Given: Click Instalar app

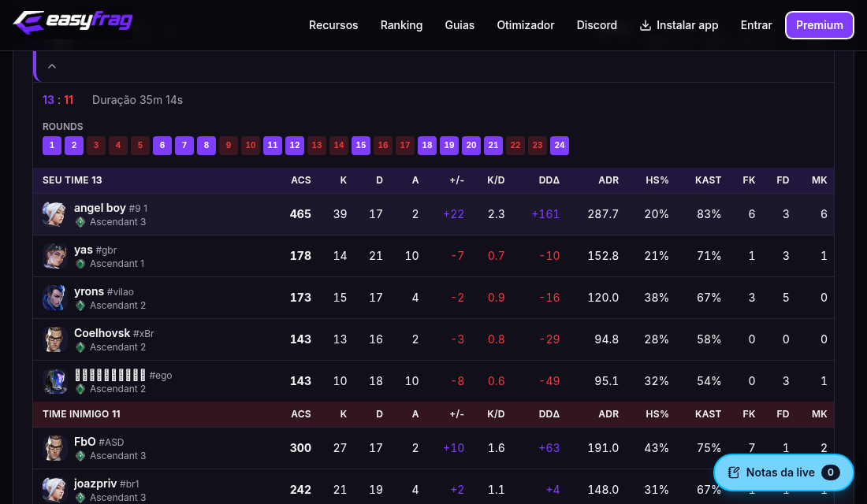Looking at the screenshot, I should coord(679,25).
